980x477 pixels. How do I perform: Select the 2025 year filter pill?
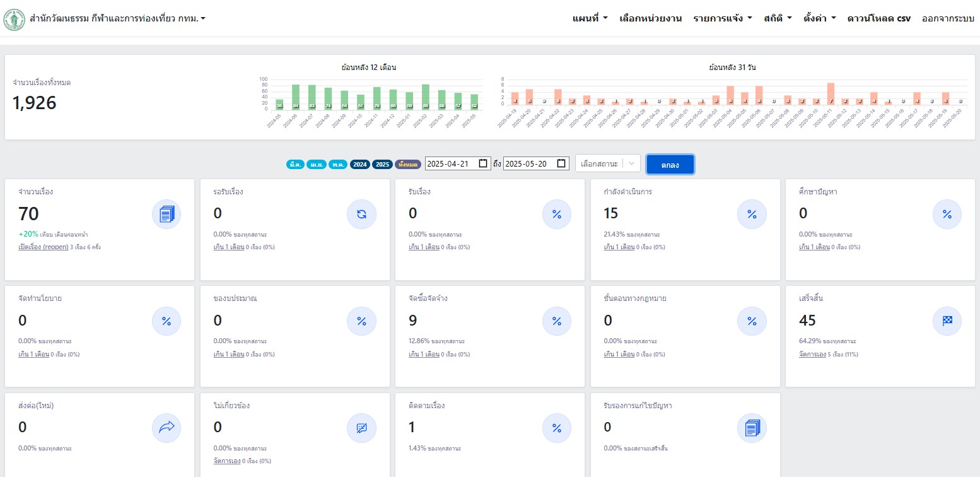382,164
